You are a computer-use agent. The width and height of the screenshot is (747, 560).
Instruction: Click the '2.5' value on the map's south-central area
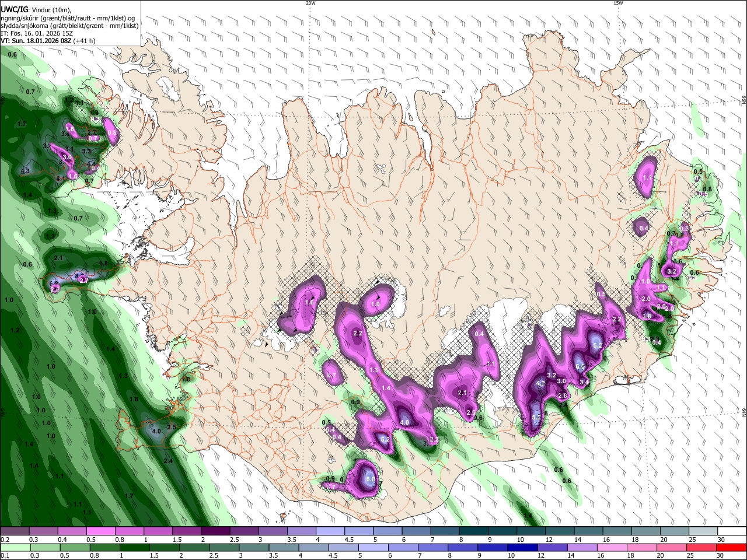471,412
